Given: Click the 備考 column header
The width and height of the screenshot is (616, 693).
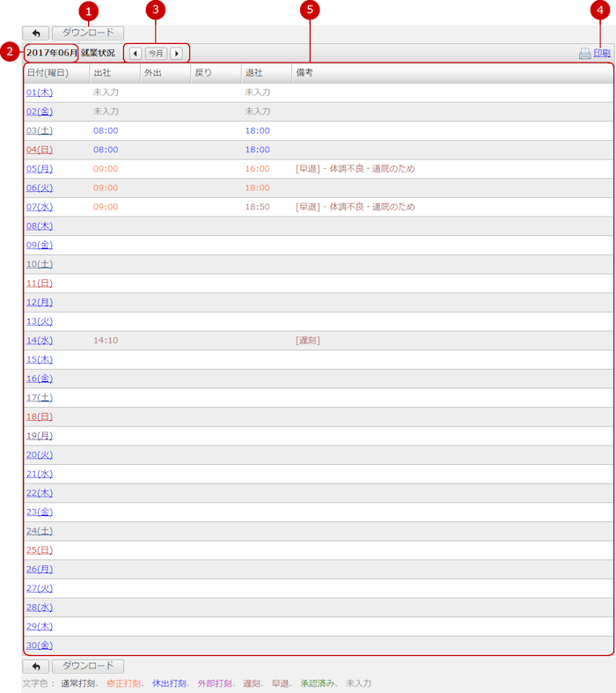Looking at the screenshot, I should coord(304,73).
